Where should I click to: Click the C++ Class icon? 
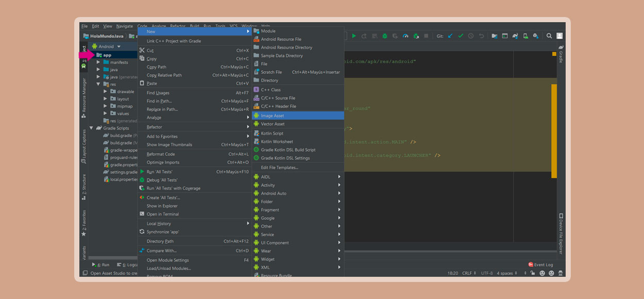click(x=256, y=90)
